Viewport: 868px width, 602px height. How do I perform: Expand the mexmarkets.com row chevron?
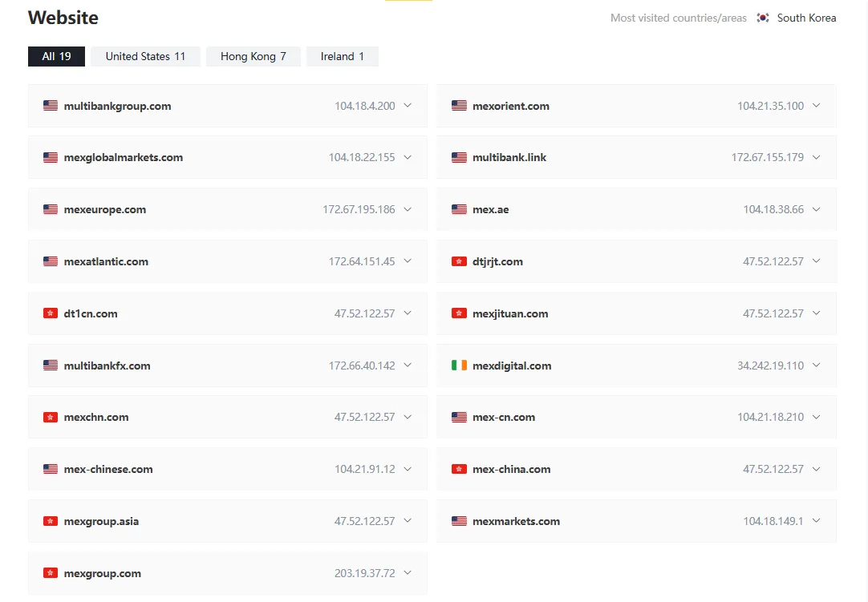816,521
